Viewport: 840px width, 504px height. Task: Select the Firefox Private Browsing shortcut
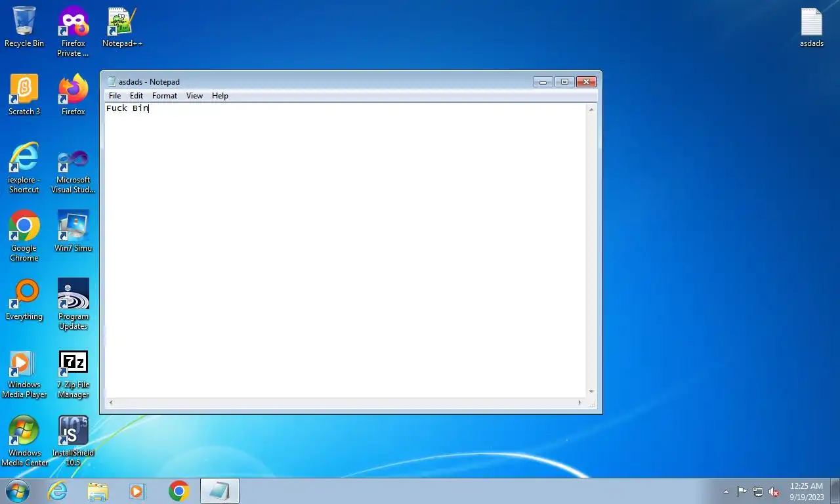pos(73,31)
